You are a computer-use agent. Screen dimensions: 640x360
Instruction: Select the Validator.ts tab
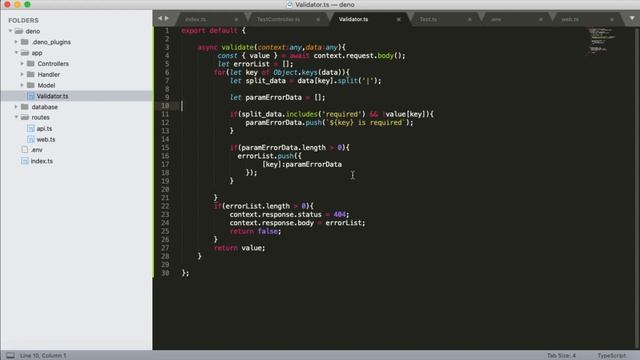[x=353, y=19]
